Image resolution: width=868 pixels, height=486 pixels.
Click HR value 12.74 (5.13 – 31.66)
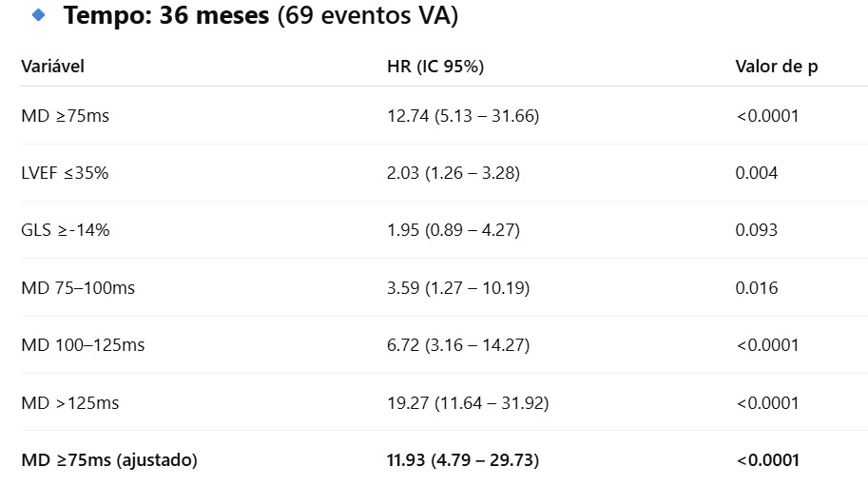(x=463, y=116)
